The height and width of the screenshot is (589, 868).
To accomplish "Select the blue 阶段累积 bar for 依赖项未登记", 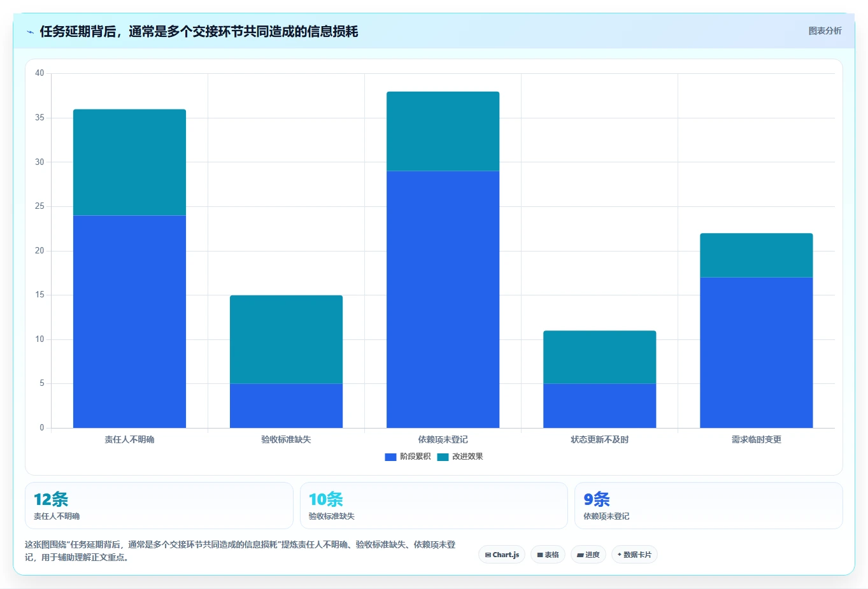I will (443, 299).
